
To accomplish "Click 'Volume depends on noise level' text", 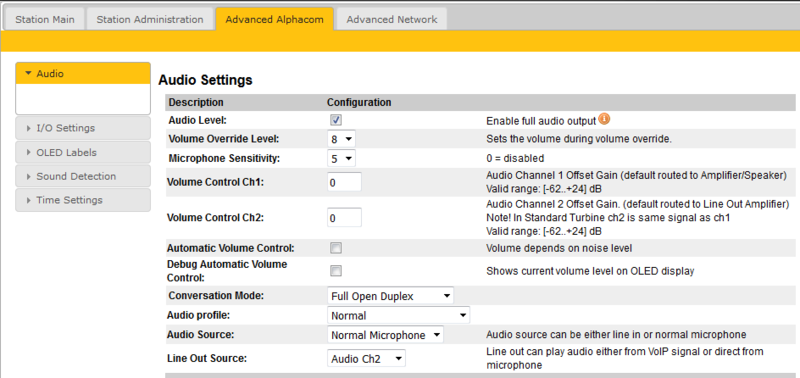I will pos(559,248).
